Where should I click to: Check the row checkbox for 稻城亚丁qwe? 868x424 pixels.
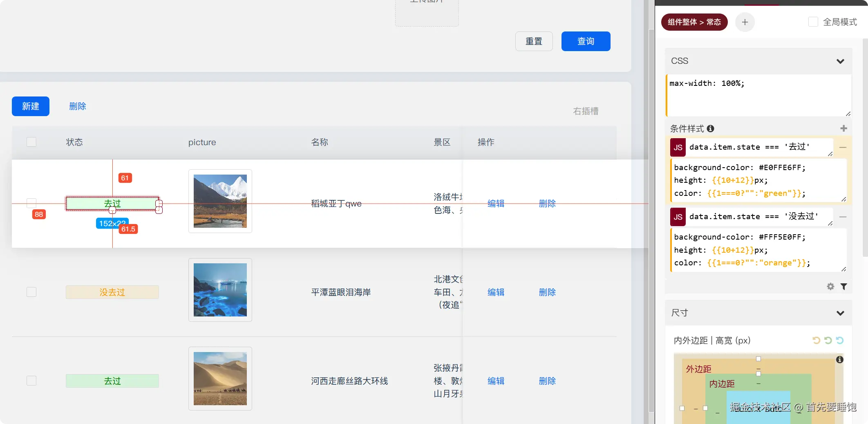tap(31, 203)
